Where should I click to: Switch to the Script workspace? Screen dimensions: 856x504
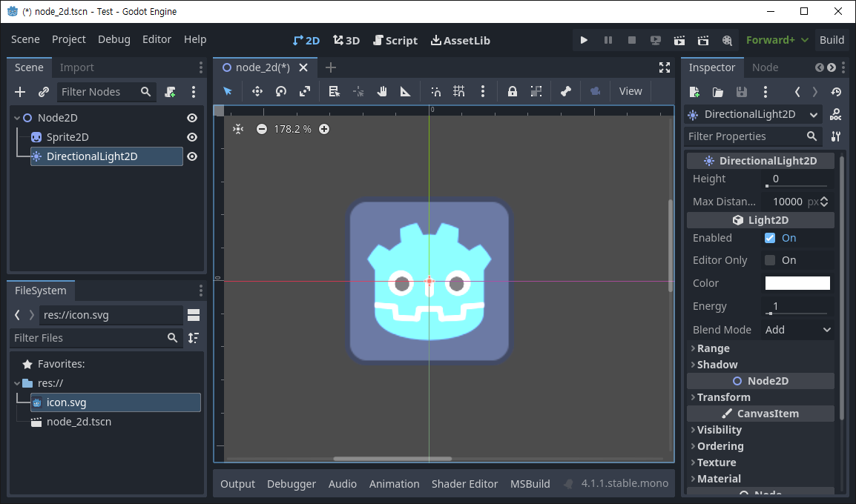pyautogui.click(x=395, y=40)
